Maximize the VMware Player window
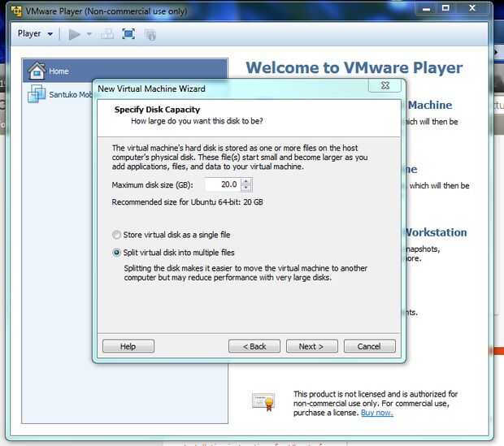The image size is (504, 446). 445,8
